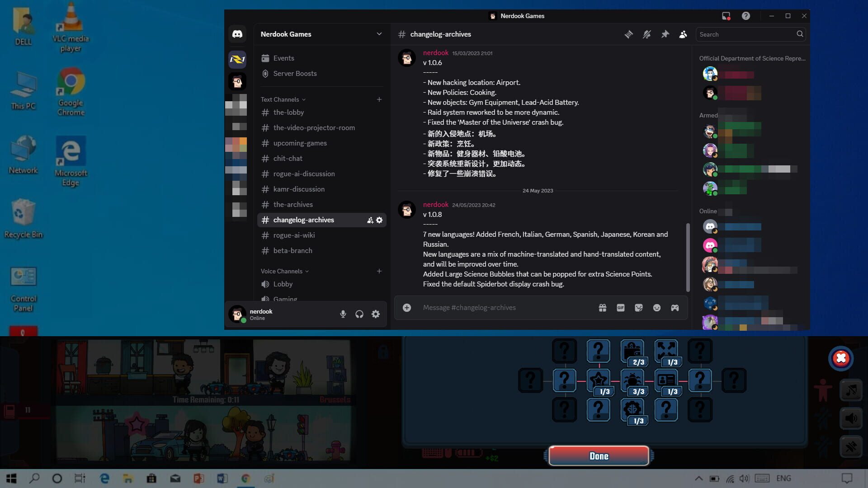Open the beta-branch channel
The height and width of the screenshot is (488, 868).
pos(293,250)
